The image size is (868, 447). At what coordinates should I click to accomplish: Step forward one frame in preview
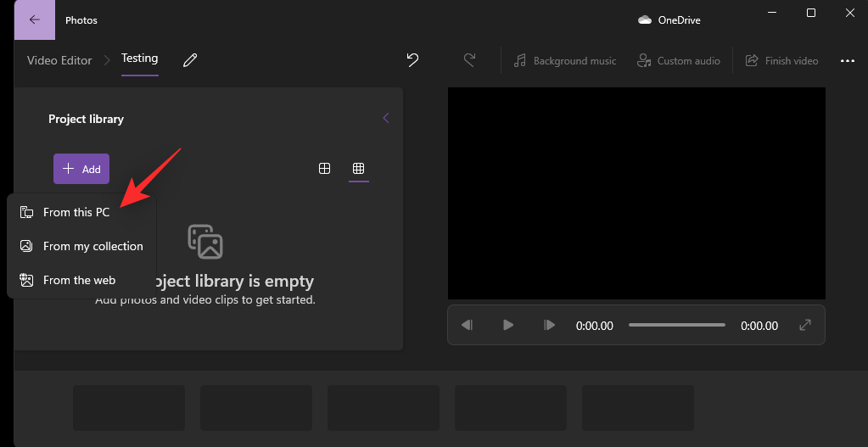[x=549, y=326]
